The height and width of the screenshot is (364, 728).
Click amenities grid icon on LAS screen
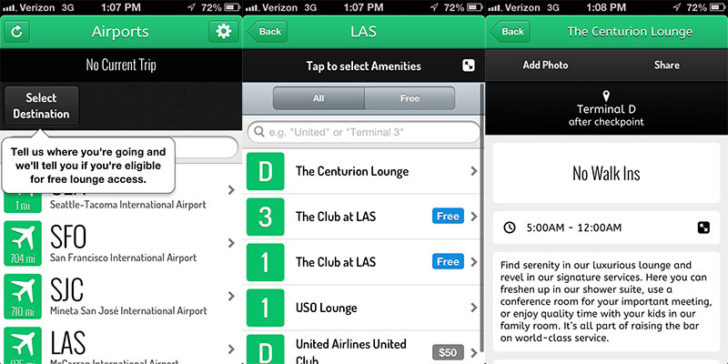click(x=468, y=65)
